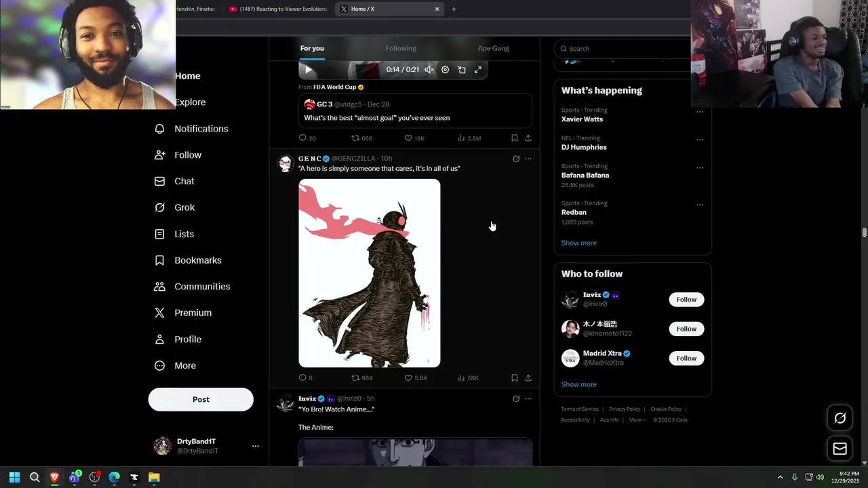Switch to the For you tab

312,48
